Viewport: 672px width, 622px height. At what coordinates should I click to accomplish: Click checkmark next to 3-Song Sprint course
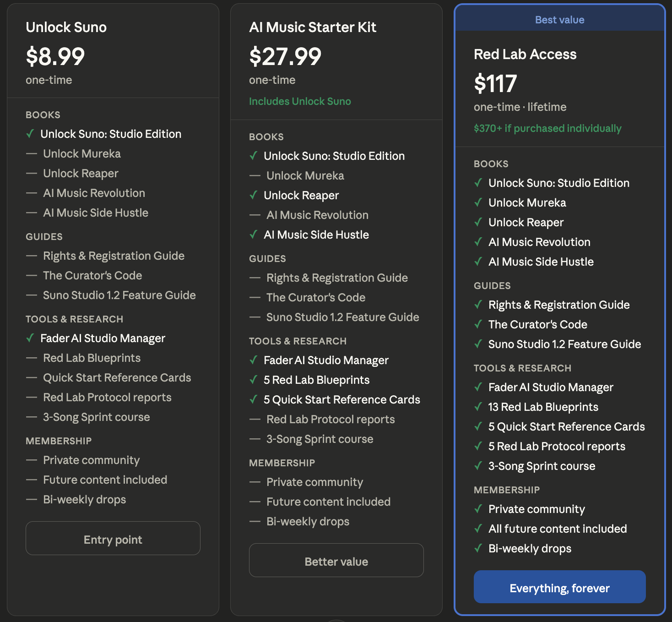tap(478, 466)
